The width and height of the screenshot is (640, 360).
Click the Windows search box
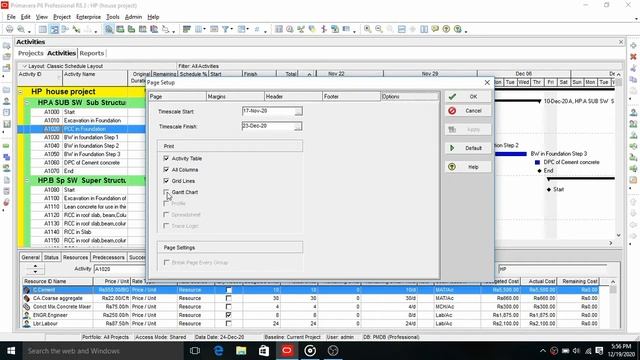tap(102, 351)
